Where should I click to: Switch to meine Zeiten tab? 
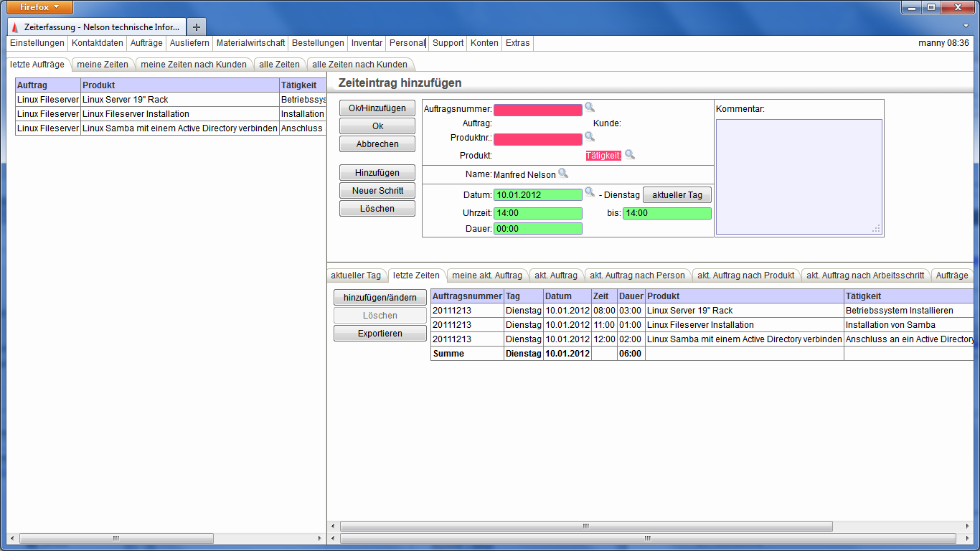pos(103,65)
